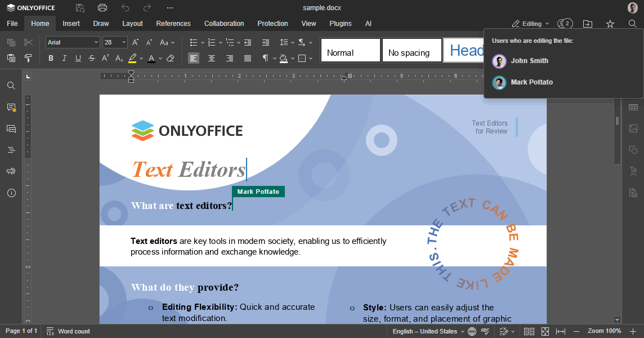Center align the text
The image size is (644, 338).
(212, 59)
